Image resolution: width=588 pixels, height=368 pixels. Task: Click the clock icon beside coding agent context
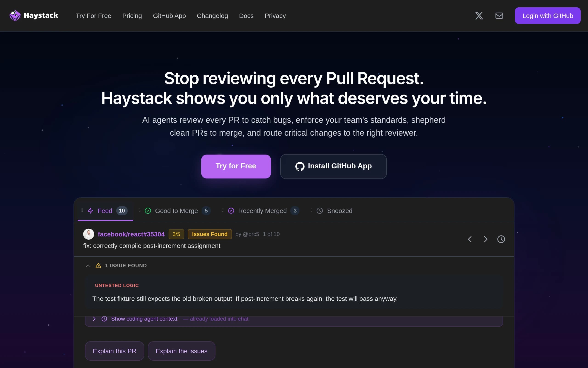click(104, 319)
